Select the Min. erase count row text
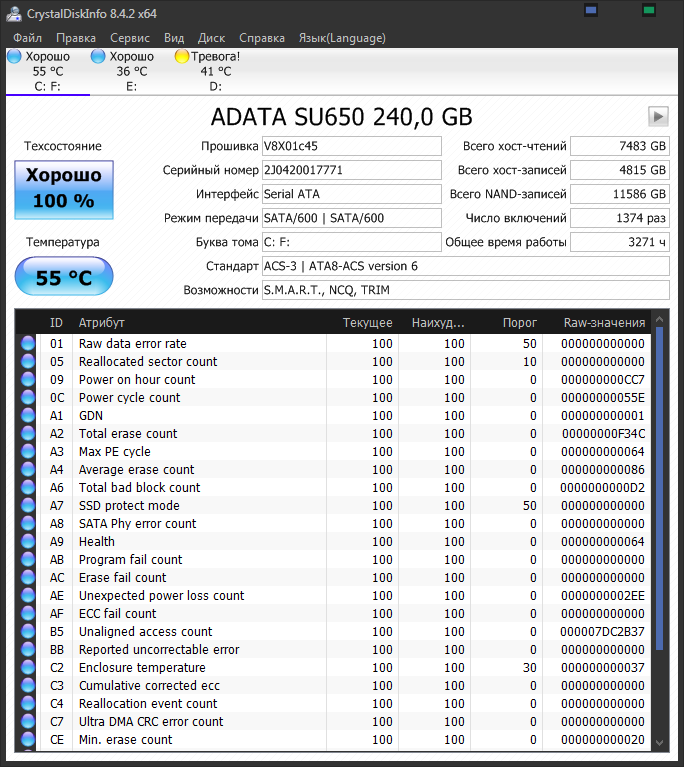684x767 pixels. (125, 740)
